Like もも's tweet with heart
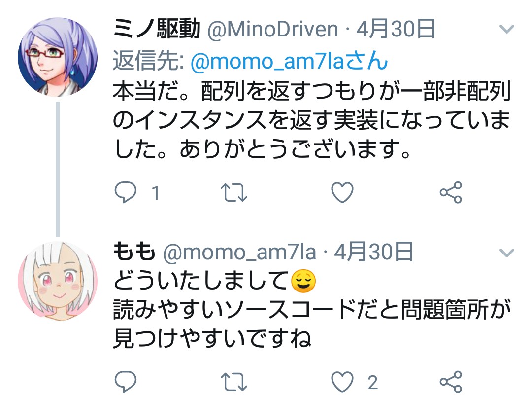 point(342,382)
